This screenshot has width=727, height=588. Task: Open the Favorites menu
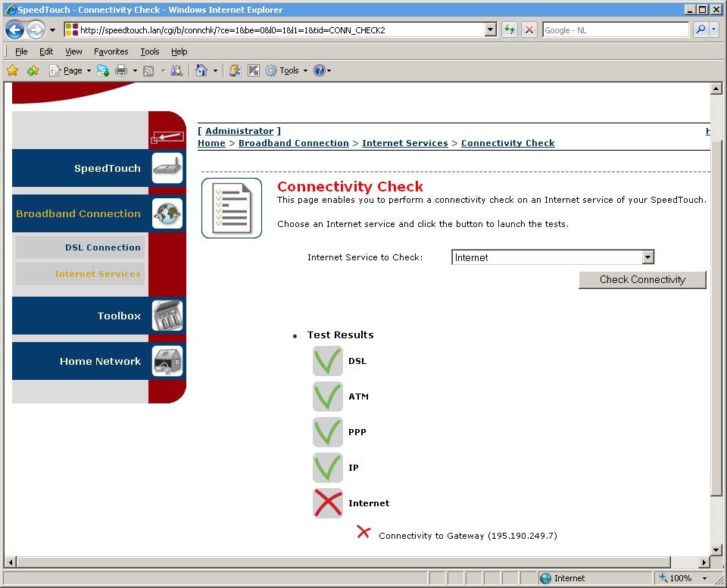[x=111, y=51]
